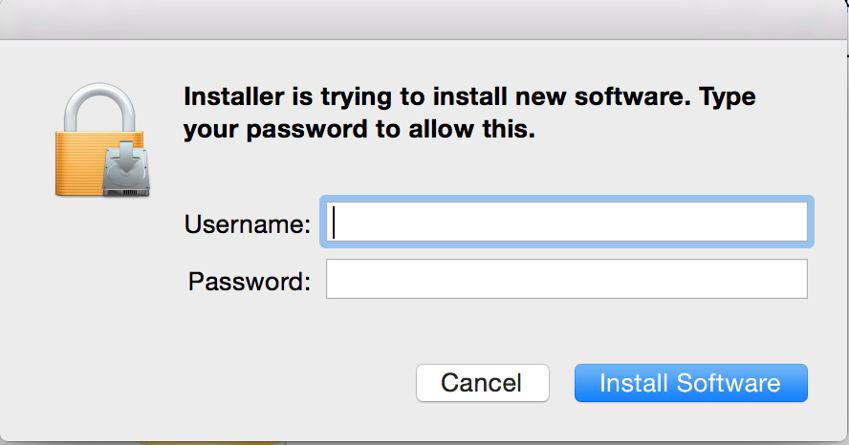Dismiss the dialog with Cancel

pyautogui.click(x=482, y=383)
